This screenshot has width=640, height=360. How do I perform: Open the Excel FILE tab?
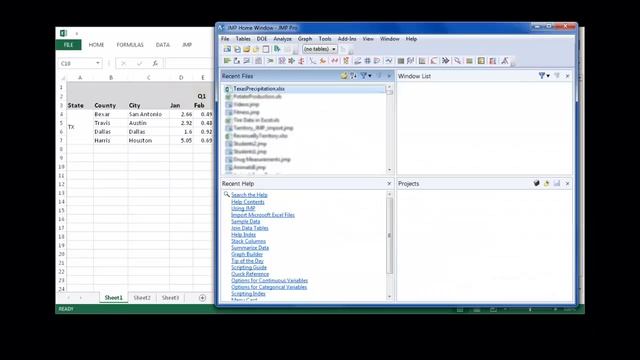click(69, 45)
